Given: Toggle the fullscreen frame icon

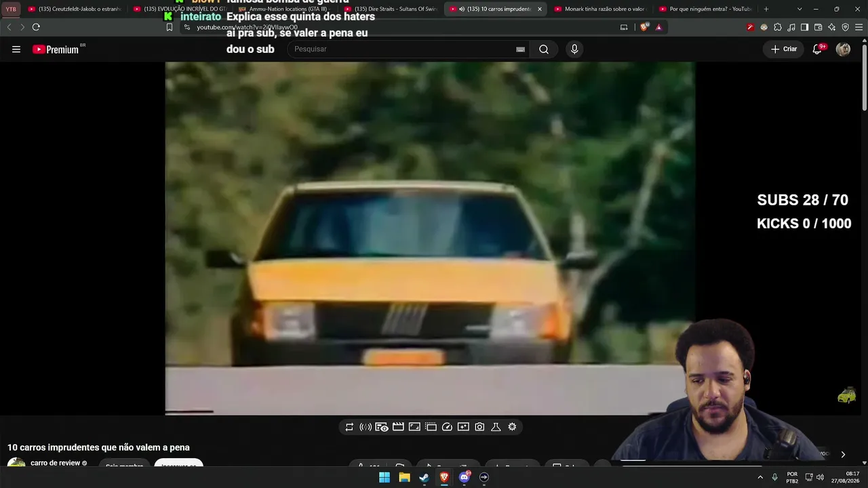Looking at the screenshot, I should 414,427.
